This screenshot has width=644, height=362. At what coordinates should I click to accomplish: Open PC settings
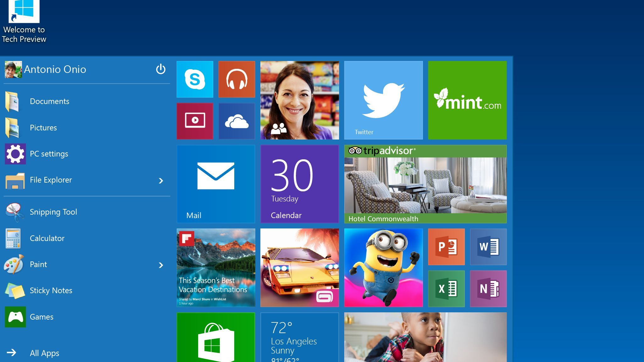point(86,154)
